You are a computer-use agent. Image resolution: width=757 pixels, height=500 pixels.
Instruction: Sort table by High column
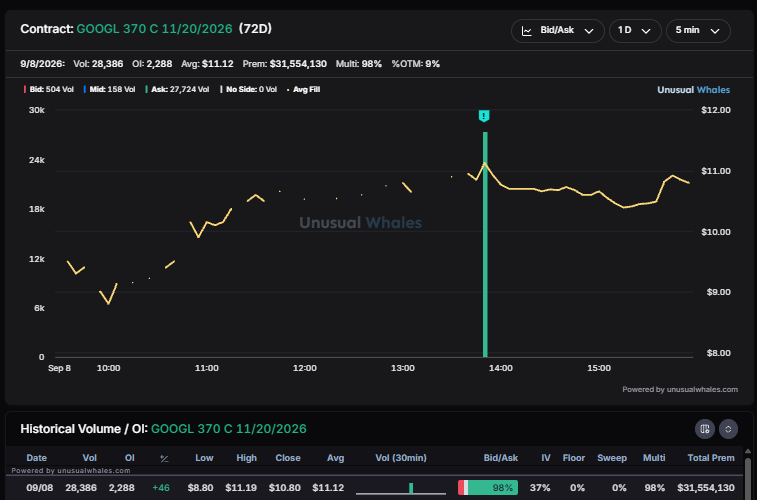247,458
